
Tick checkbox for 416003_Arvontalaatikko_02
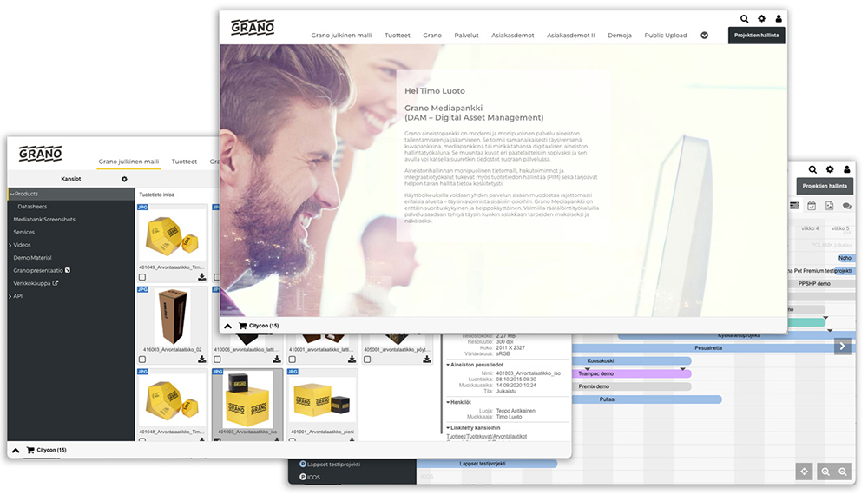[x=142, y=360]
